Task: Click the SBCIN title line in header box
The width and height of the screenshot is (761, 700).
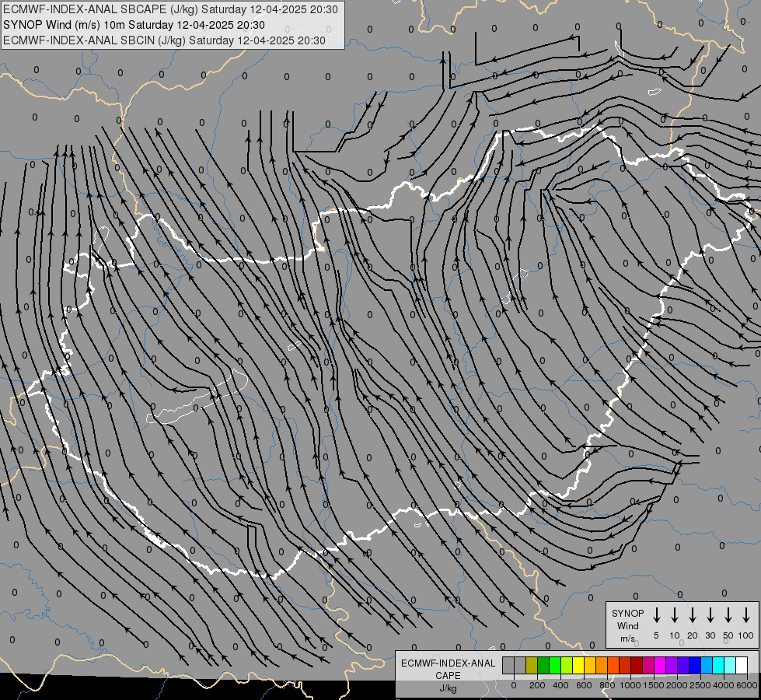Action: pyautogui.click(x=164, y=40)
